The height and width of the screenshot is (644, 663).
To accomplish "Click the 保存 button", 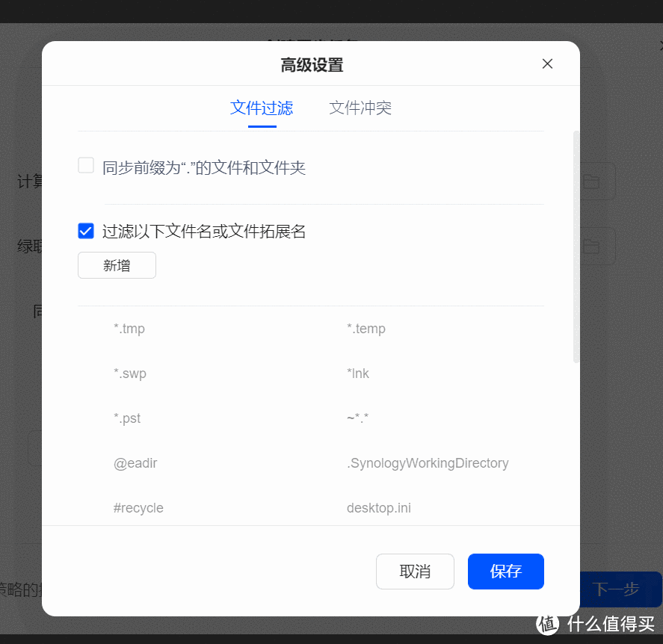I will tap(505, 571).
